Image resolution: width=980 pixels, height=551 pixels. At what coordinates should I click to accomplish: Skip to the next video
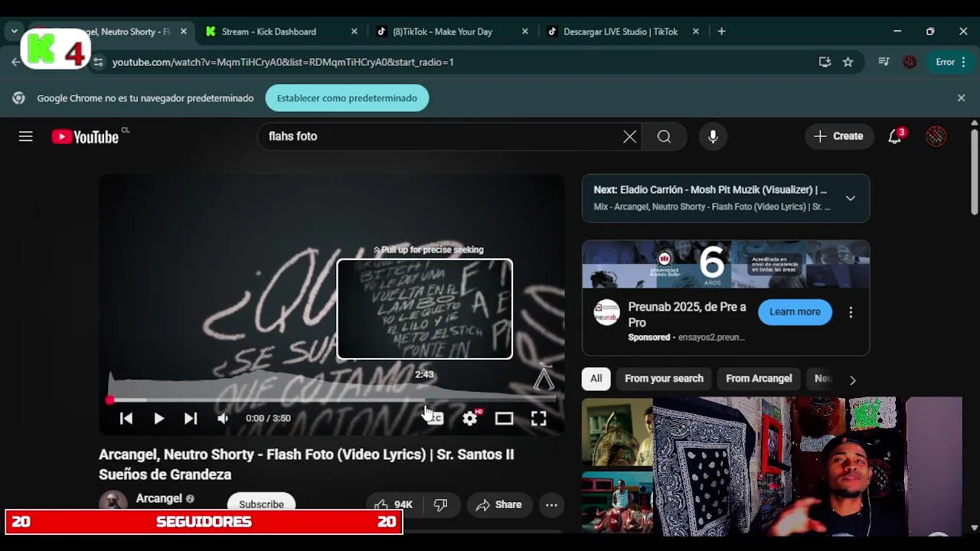tap(191, 418)
